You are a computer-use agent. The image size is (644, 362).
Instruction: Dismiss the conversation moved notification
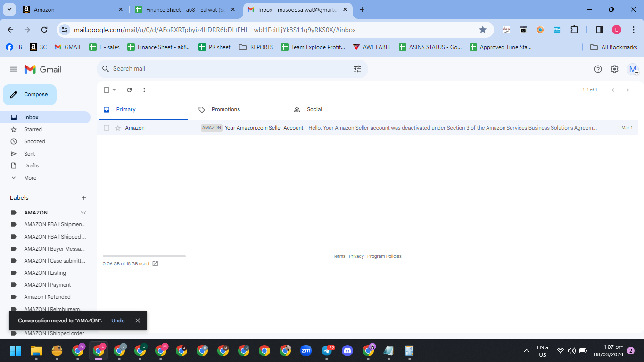[x=138, y=321]
